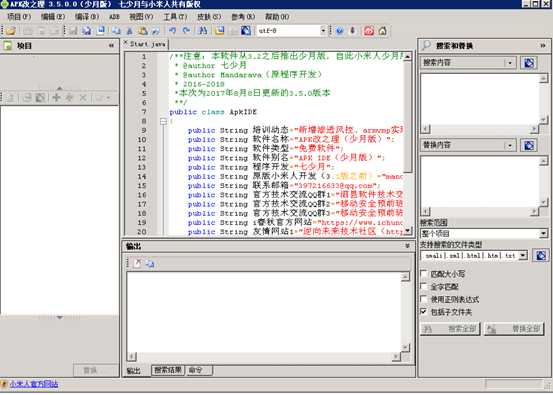Viewport: 553px width, 395px height.
Task: Open the utf-8 encoding dropdown
Action: [x=323, y=31]
